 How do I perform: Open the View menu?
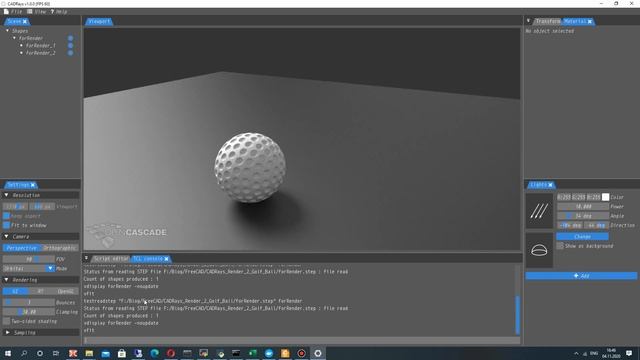[37, 12]
